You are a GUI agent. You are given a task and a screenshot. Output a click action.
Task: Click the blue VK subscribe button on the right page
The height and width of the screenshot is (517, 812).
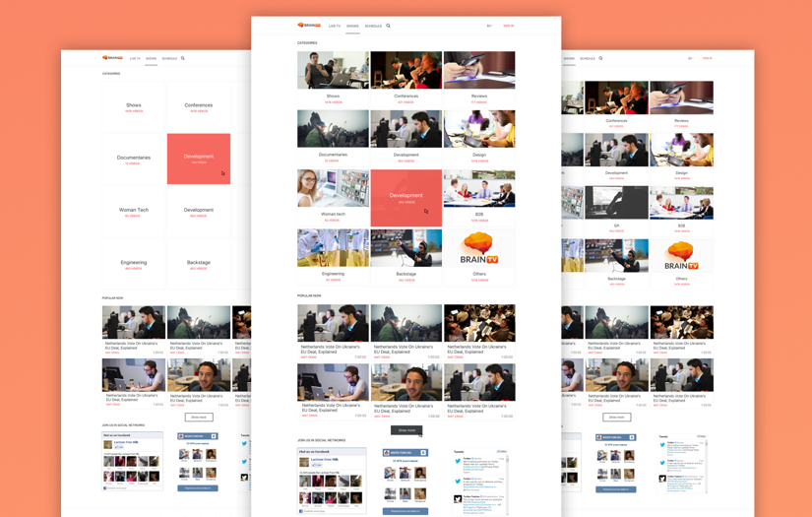tap(616, 489)
